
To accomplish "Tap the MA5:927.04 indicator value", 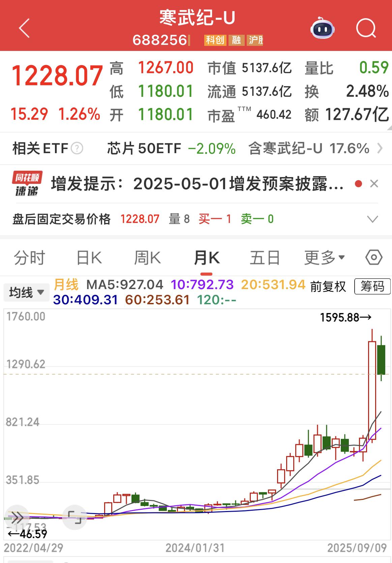I will click(x=125, y=285).
